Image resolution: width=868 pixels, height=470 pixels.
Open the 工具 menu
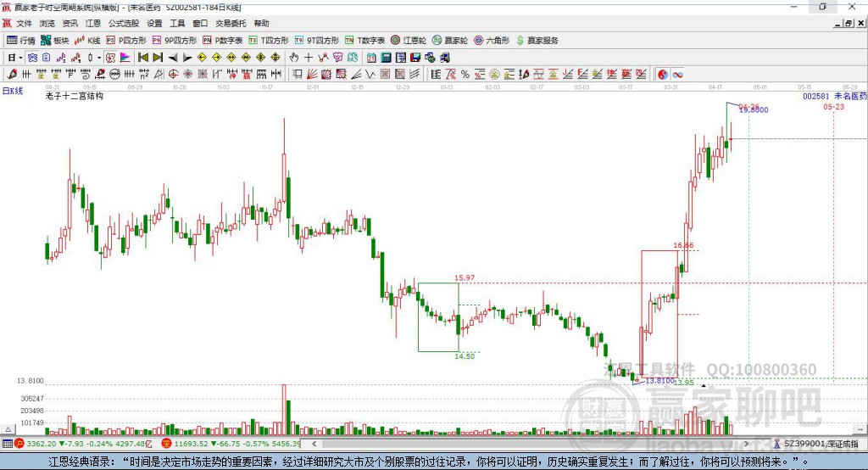177,23
